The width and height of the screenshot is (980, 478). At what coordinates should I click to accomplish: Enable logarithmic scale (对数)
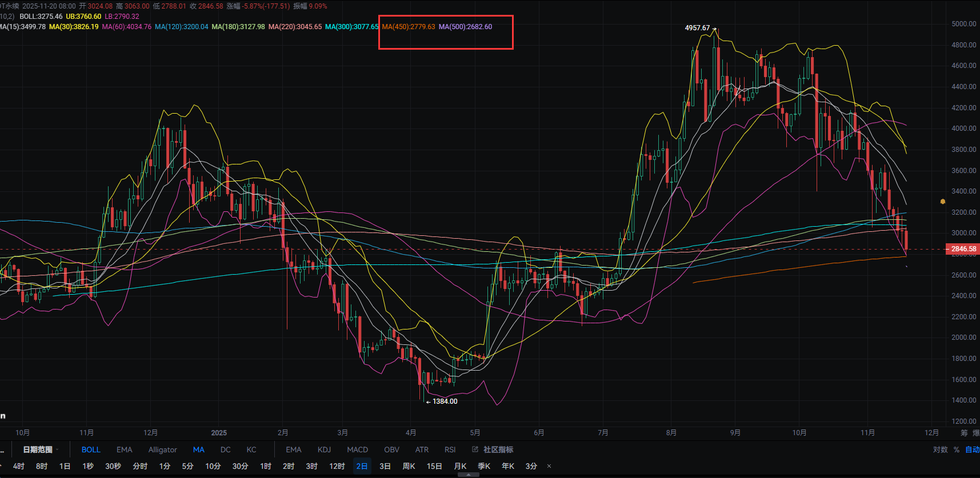[940, 449]
